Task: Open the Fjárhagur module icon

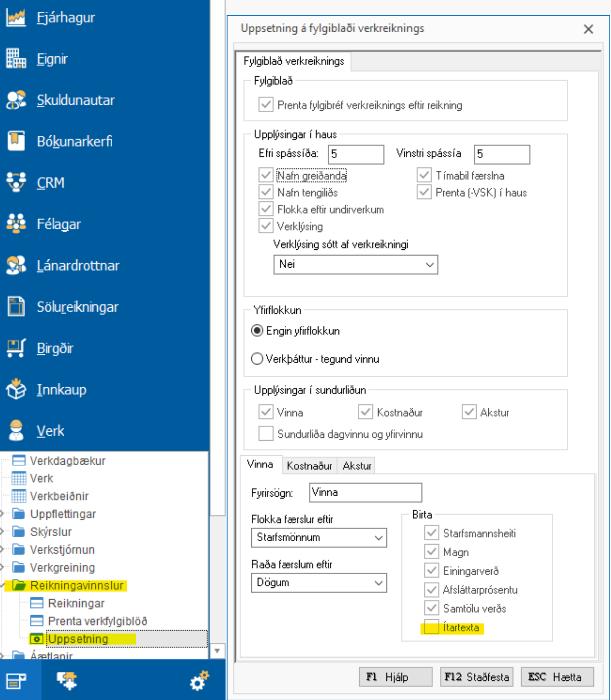Action: pyautogui.click(x=16, y=18)
